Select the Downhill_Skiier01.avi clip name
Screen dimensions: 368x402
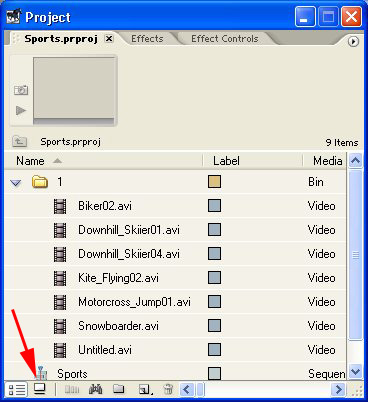129,230
